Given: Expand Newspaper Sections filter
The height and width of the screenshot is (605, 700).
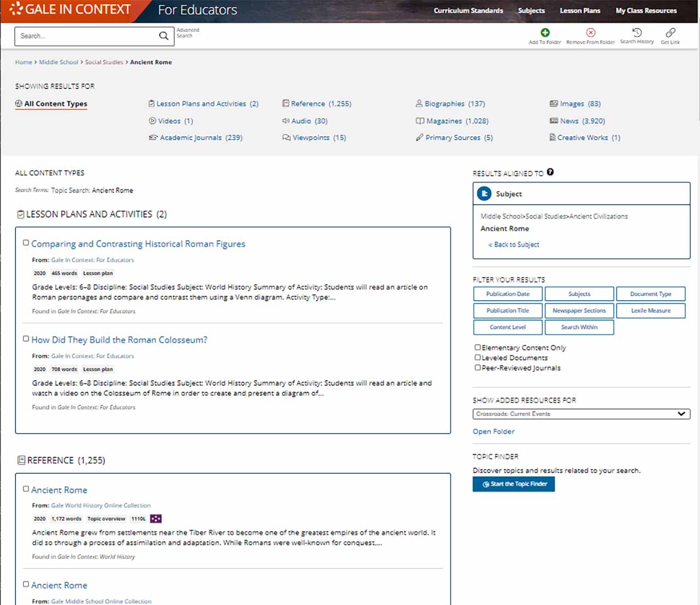Looking at the screenshot, I should (x=579, y=310).
